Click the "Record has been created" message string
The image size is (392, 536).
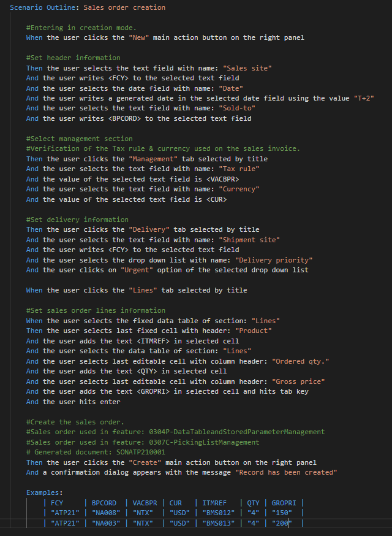[x=286, y=472]
